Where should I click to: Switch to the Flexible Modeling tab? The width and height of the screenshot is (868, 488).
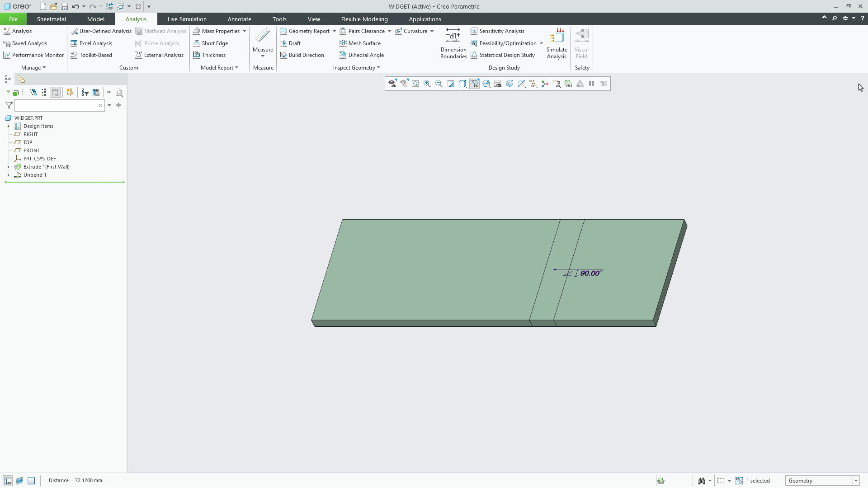pos(364,19)
